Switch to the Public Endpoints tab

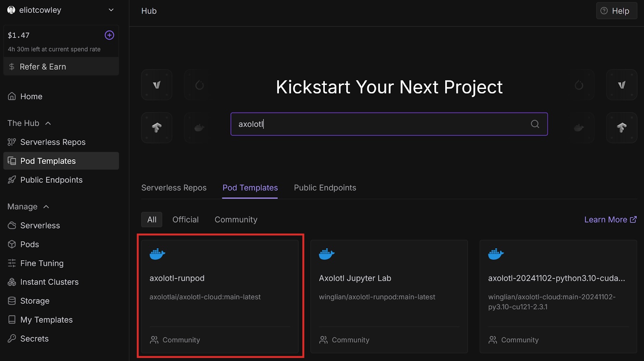(x=325, y=188)
